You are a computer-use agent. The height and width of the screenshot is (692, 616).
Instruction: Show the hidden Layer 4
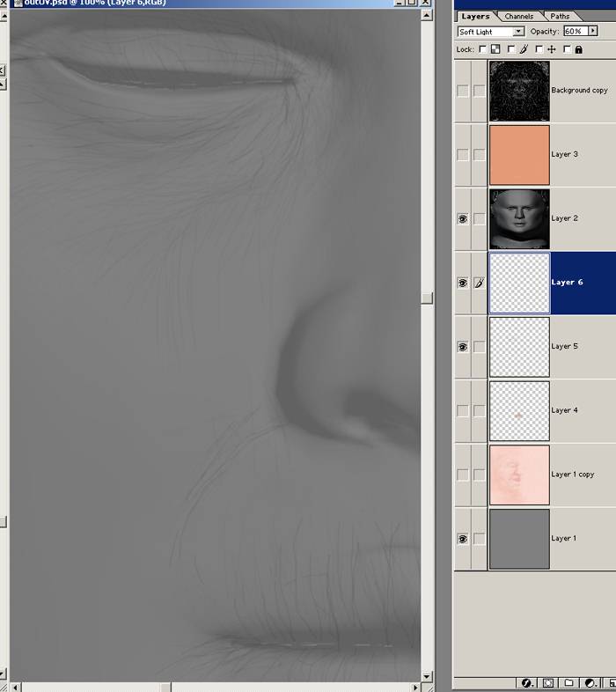(463, 410)
